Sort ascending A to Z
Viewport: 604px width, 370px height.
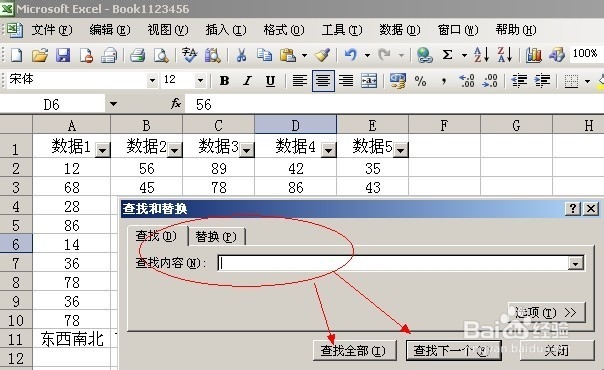click(482, 55)
